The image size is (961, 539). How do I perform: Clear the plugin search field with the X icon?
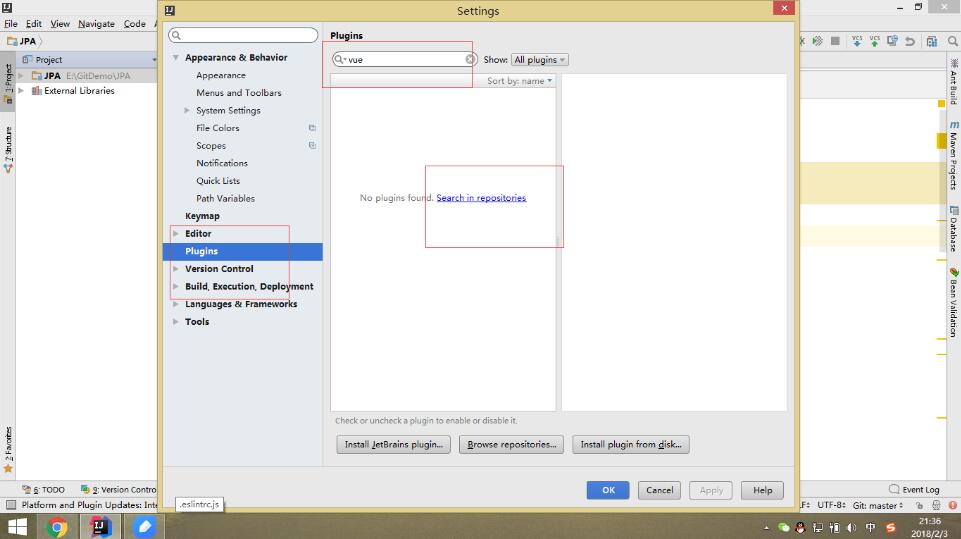pos(470,59)
